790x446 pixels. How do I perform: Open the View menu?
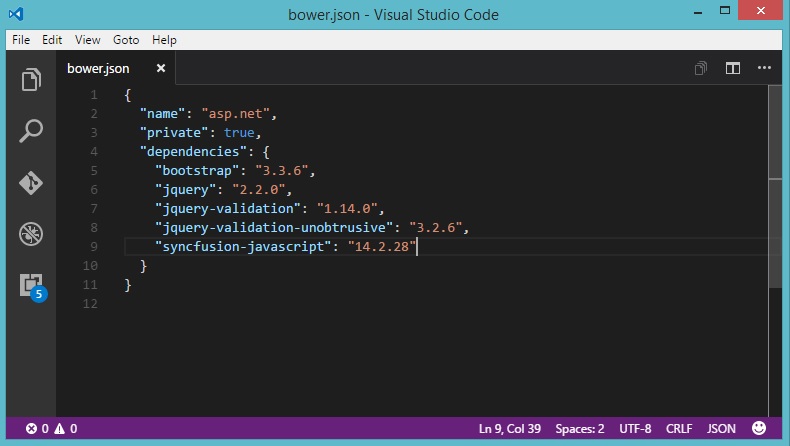point(87,40)
